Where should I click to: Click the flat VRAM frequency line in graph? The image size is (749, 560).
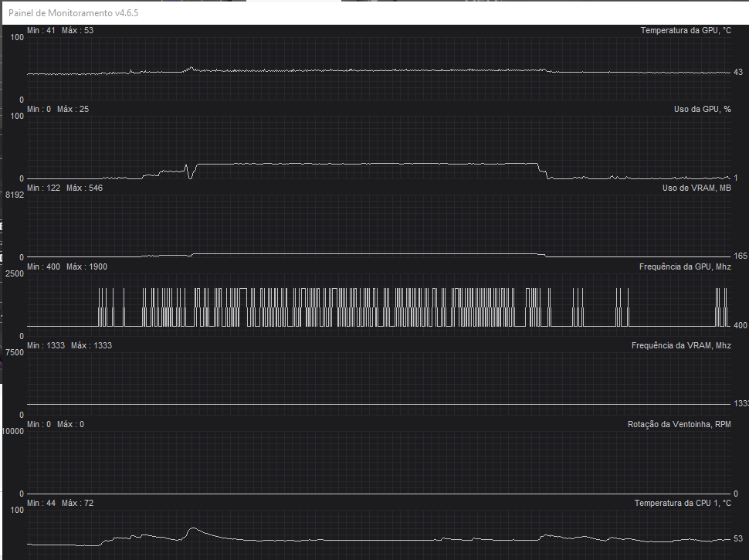[379, 404]
